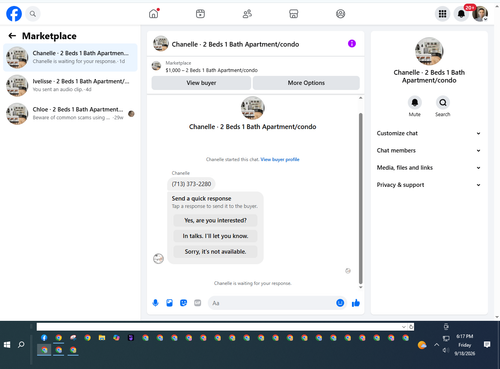Image resolution: width=500 pixels, height=369 pixels.
Task: Send quick response 'In talks. I'll let you know.'
Action: point(215,236)
